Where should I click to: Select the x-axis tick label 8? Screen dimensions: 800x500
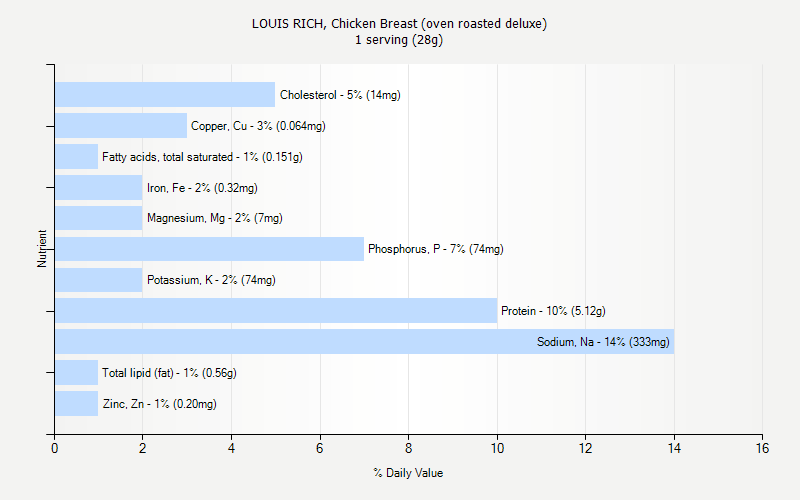coord(408,449)
